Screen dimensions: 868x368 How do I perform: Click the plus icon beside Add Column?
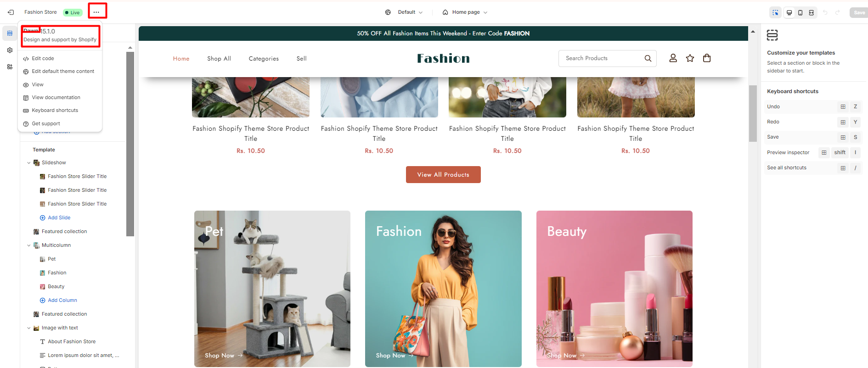(43, 300)
